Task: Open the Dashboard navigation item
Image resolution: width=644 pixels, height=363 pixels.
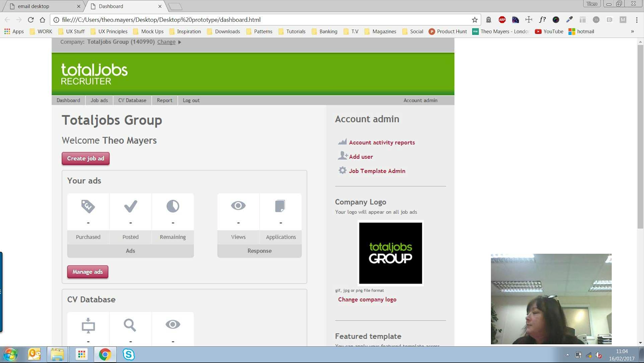Action: tap(68, 100)
